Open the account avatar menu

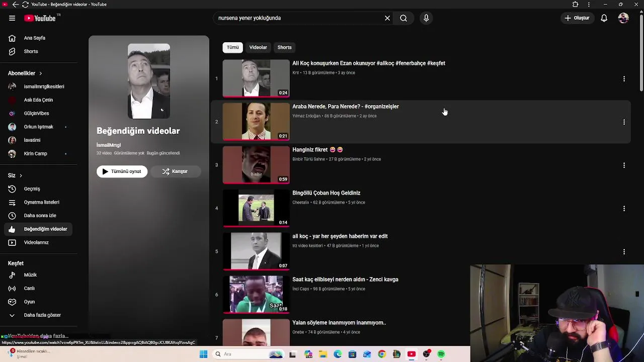pyautogui.click(x=623, y=18)
